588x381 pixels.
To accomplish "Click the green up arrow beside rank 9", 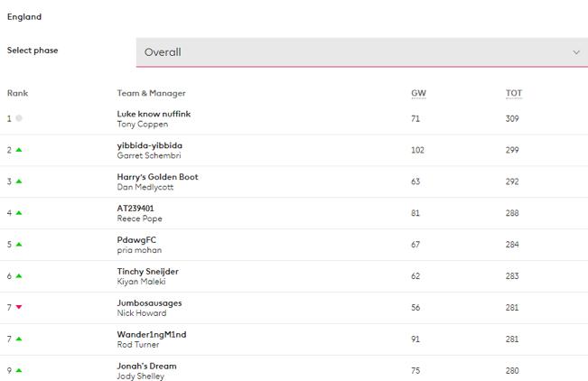I will (x=19, y=370).
